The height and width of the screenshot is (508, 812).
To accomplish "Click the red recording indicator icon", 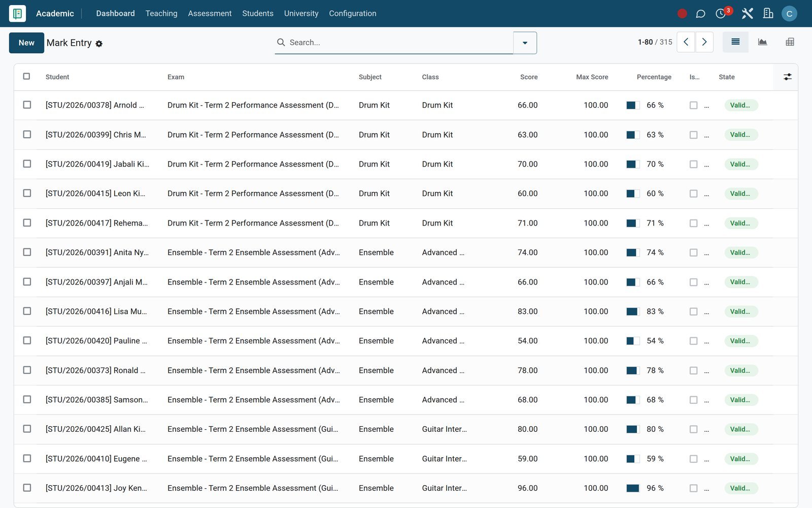I will click(x=682, y=14).
